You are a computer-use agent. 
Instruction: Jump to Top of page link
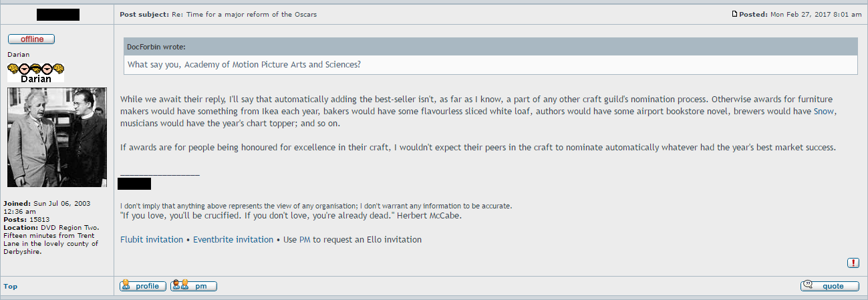[11, 286]
